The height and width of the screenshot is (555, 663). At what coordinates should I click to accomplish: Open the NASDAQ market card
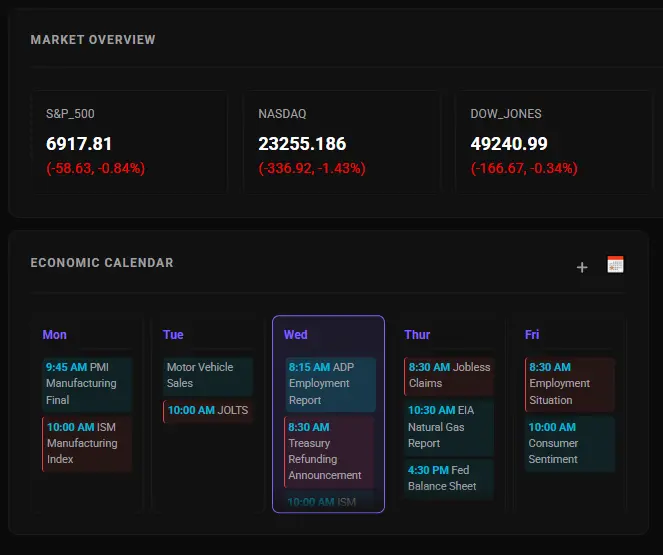pyautogui.click(x=342, y=142)
